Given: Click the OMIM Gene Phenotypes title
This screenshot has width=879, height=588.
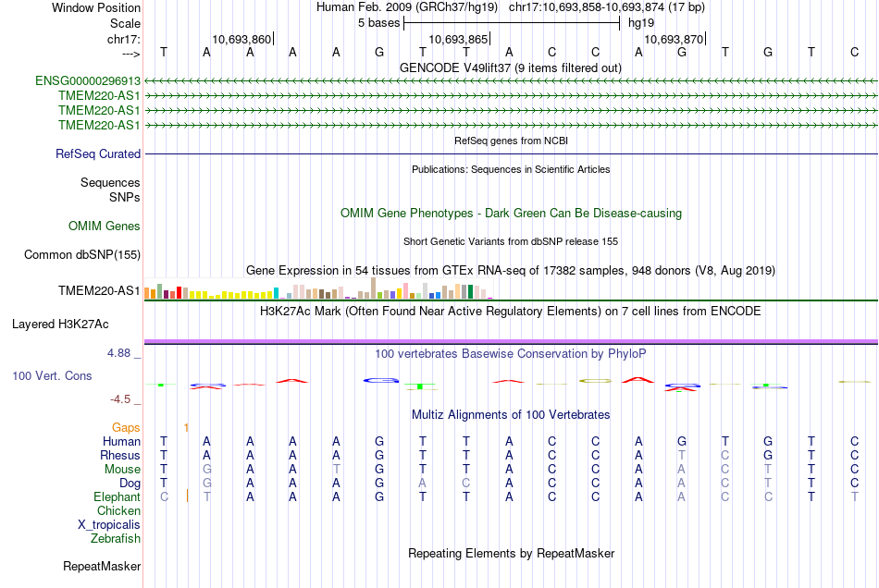Looking at the screenshot, I should [x=511, y=214].
